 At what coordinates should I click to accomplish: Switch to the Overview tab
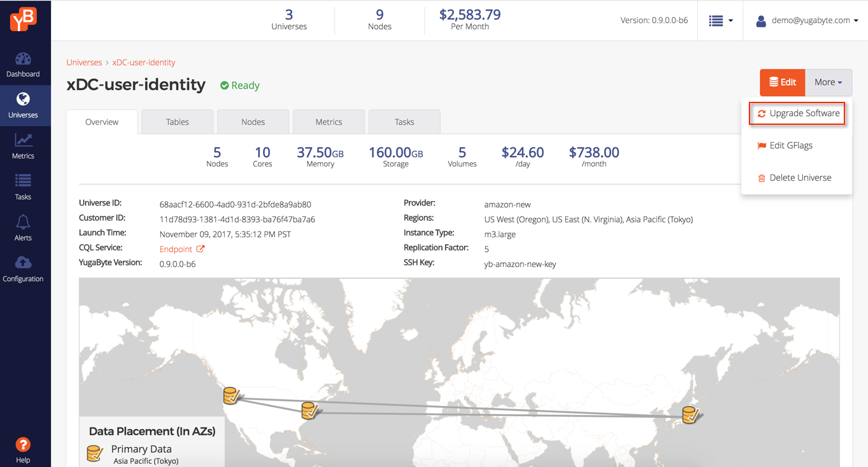point(102,122)
